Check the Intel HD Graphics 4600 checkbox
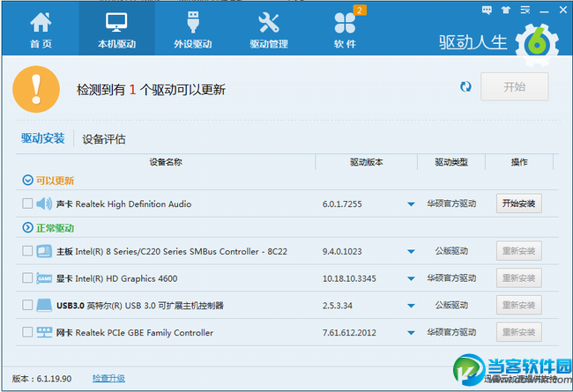The image size is (573, 392). coord(27,278)
